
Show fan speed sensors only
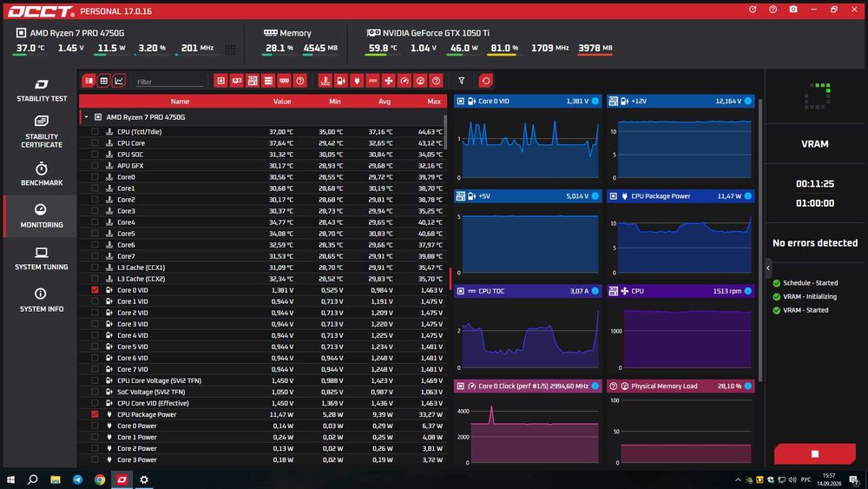(x=389, y=81)
